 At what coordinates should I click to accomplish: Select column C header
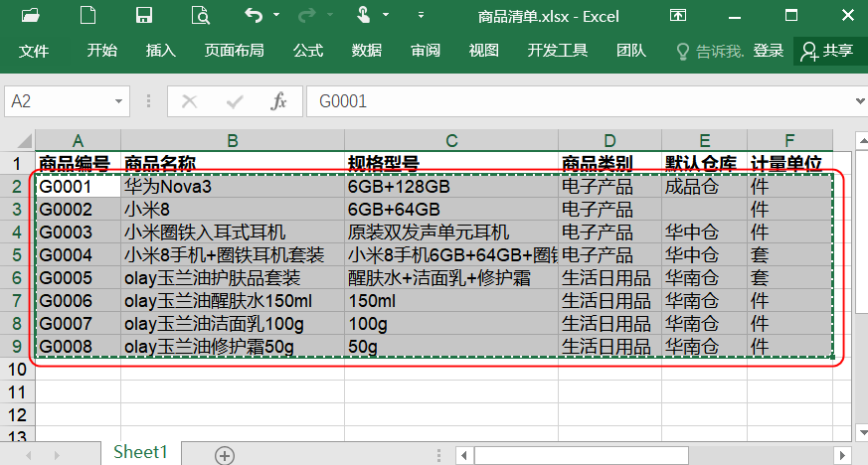pos(450,140)
